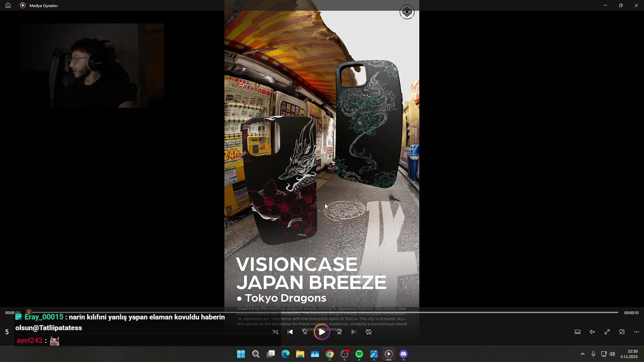Click username Eray_00015 in chat overlay
Image resolution: width=644 pixels, height=362 pixels.
44,317
